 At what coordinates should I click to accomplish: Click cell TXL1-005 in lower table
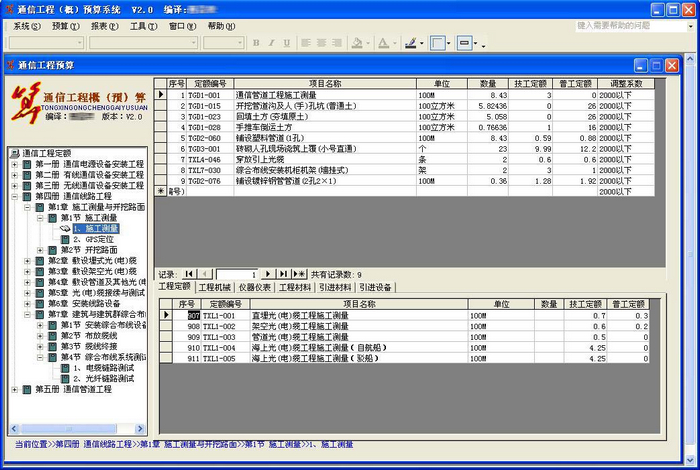(225, 358)
